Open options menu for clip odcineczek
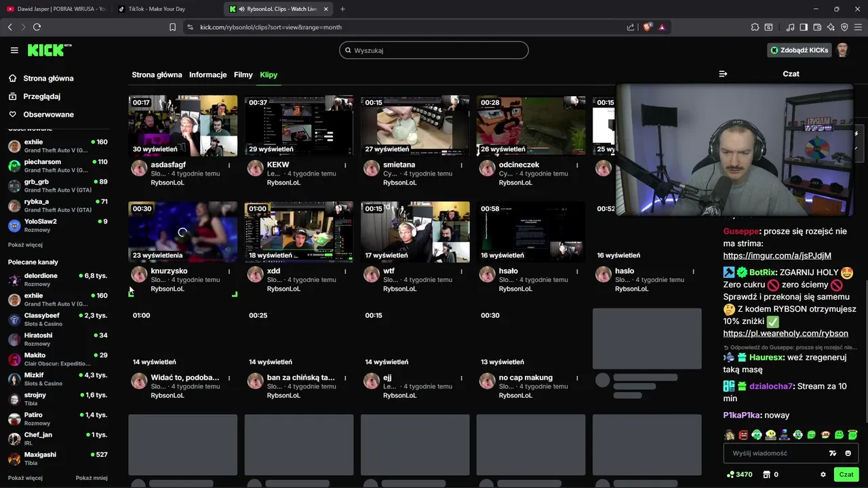Screen dimensions: 868x488 tap(577, 165)
